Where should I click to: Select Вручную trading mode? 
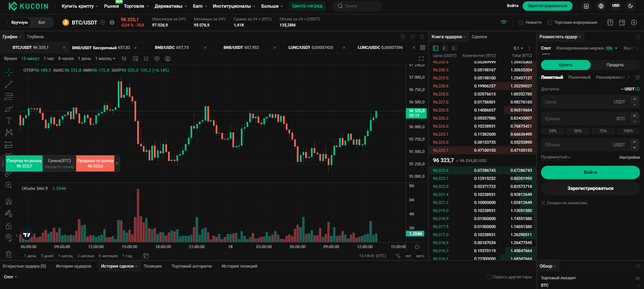19,22
